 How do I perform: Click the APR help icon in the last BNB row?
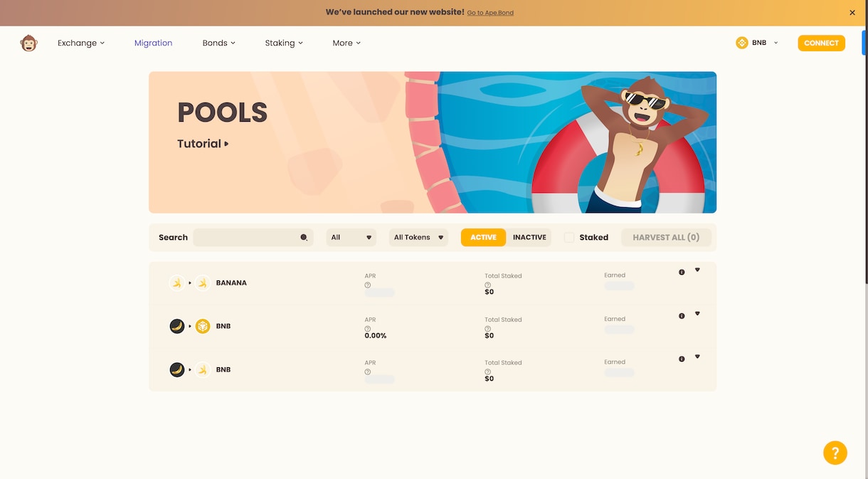click(368, 372)
